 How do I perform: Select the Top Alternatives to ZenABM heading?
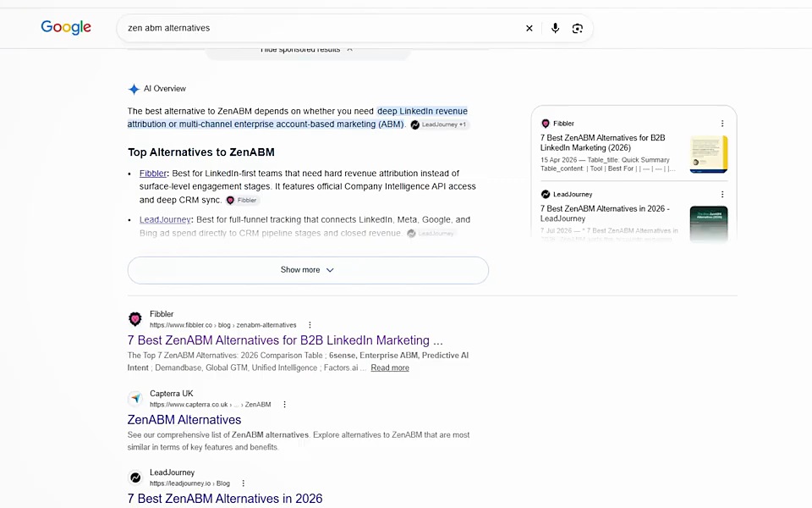tap(201, 152)
